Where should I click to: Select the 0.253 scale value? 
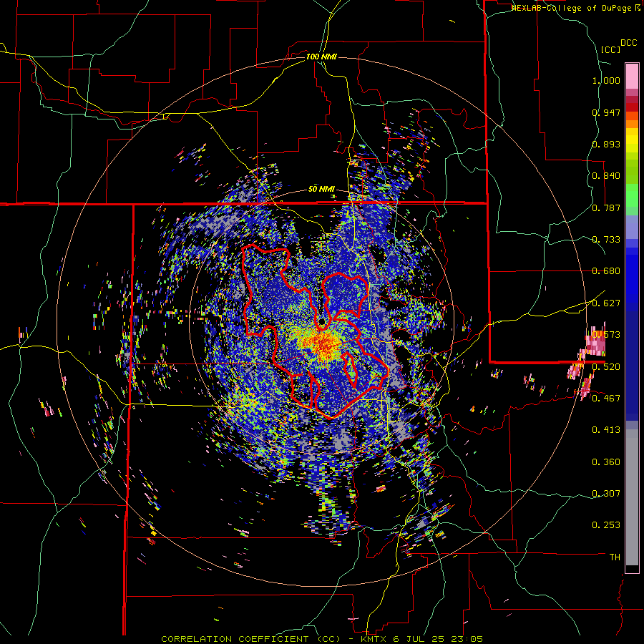coord(606,525)
